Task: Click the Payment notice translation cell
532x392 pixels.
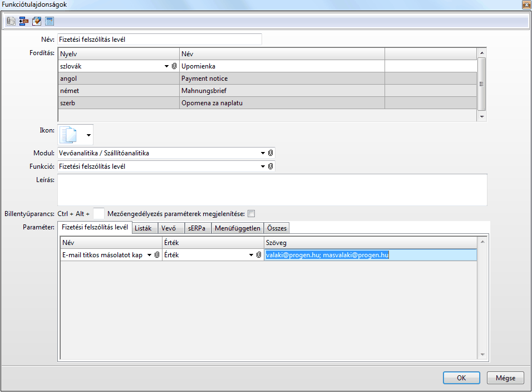Action: [x=282, y=79]
